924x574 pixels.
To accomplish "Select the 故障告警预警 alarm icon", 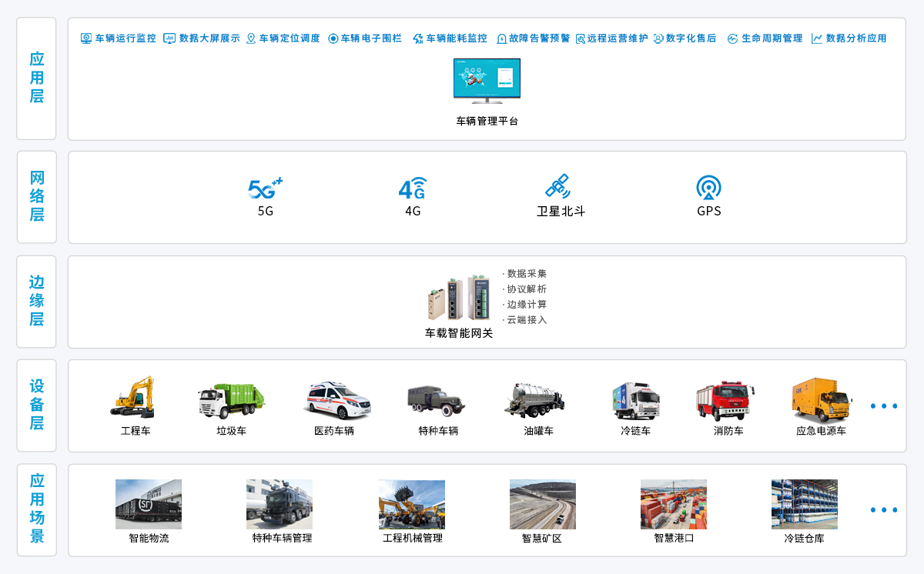I will point(501,38).
